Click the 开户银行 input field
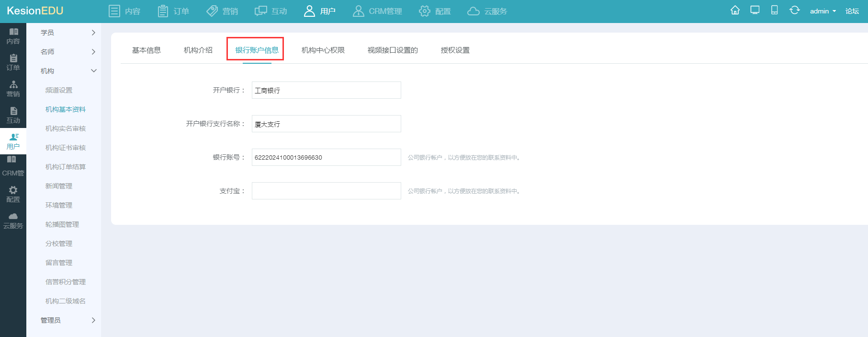The image size is (868, 337). coord(327,90)
